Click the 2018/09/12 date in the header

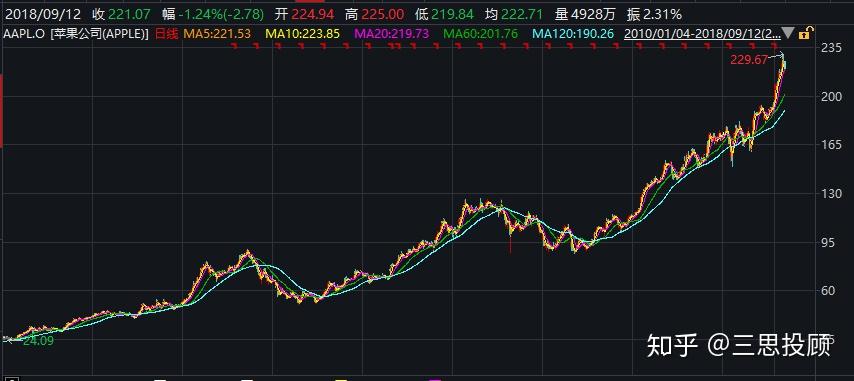[43, 14]
